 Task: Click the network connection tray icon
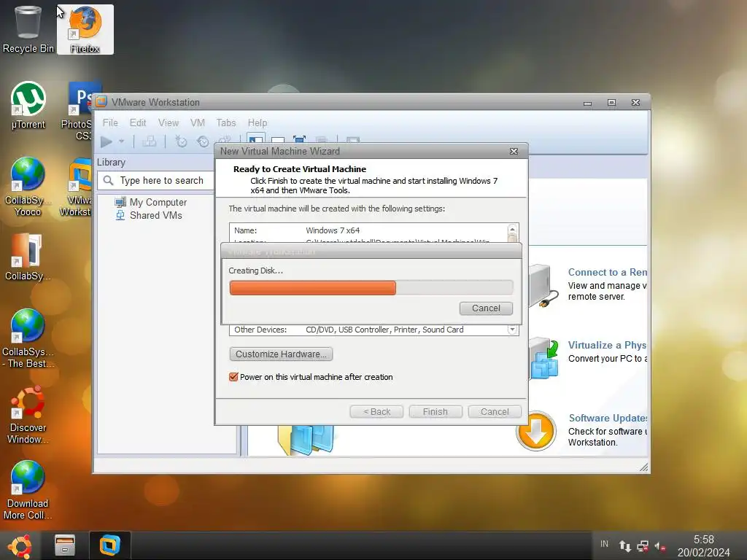(643, 545)
